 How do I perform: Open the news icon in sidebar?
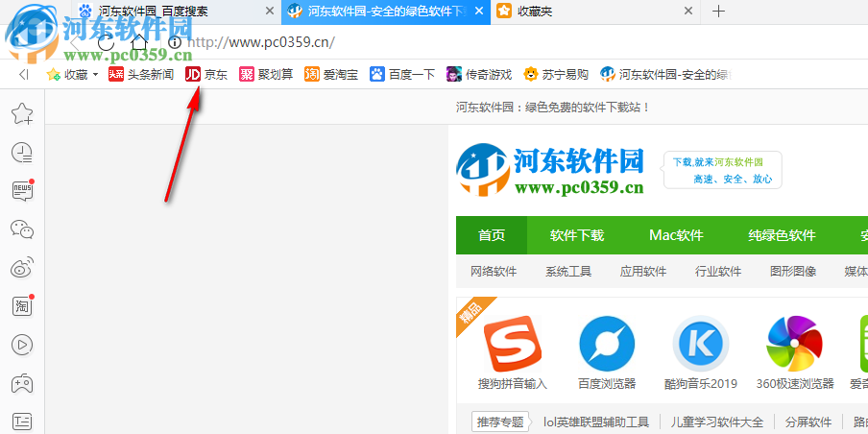pyautogui.click(x=22, y=191)
